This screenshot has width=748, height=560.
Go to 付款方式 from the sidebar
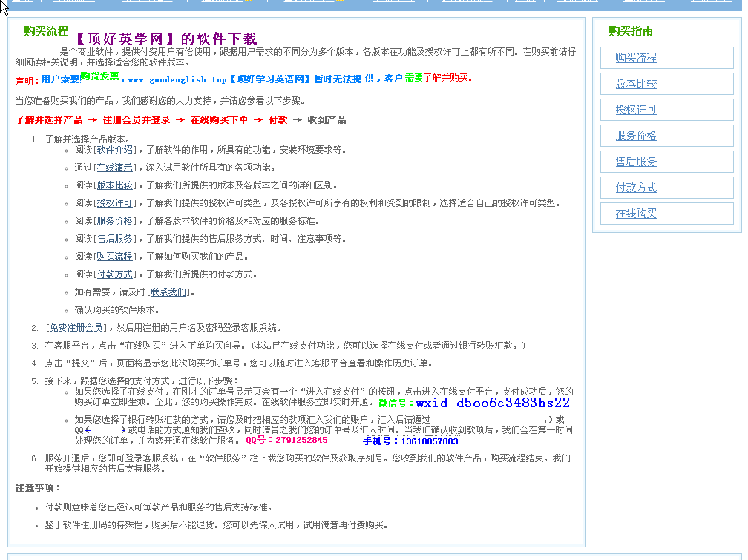[x=636, y=188]
